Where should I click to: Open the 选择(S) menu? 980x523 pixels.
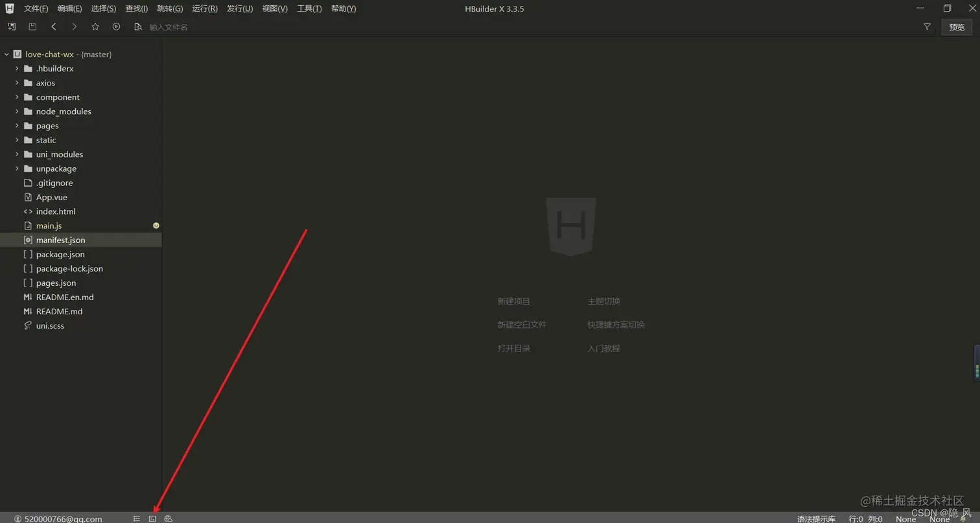pyautogui.click(x=104, y=8)
